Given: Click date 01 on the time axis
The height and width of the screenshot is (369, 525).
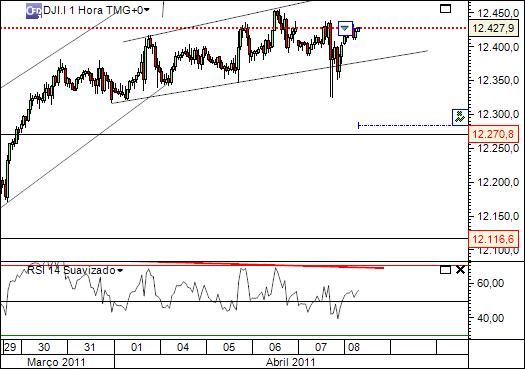Looking at the screenshot, I should coord(137,347).
